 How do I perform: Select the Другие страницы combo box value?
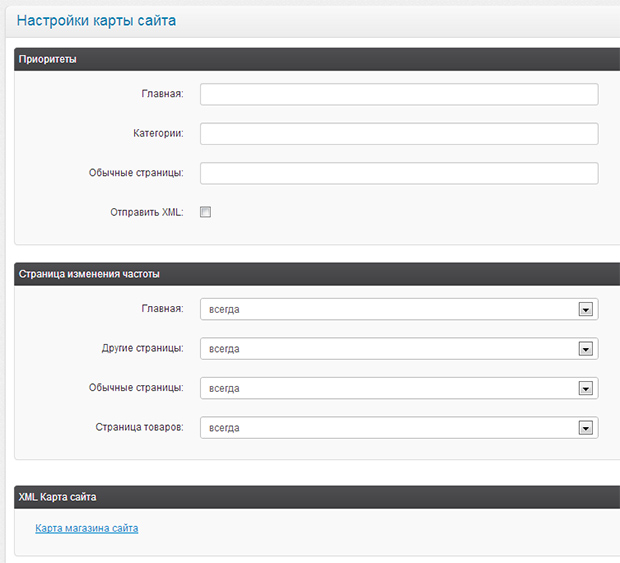pos(399,349)
